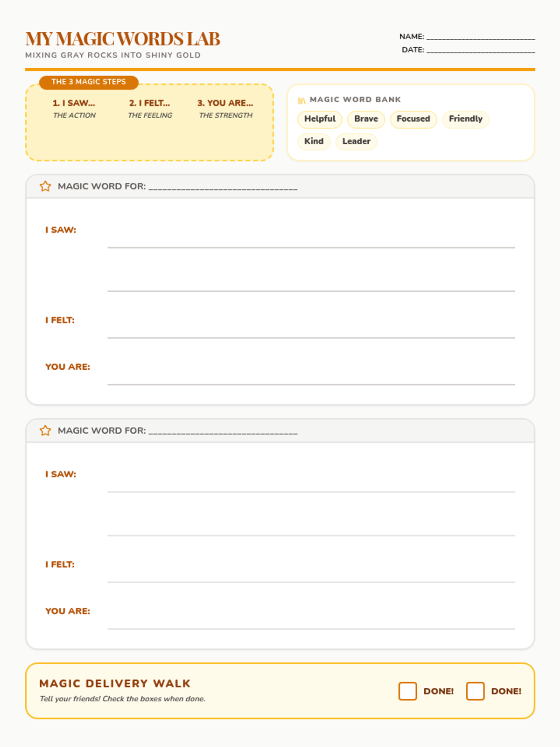Click the '3. YOU ARE...' step heading
This screenshot has width=560, height=747.
(x=225, y=103)
